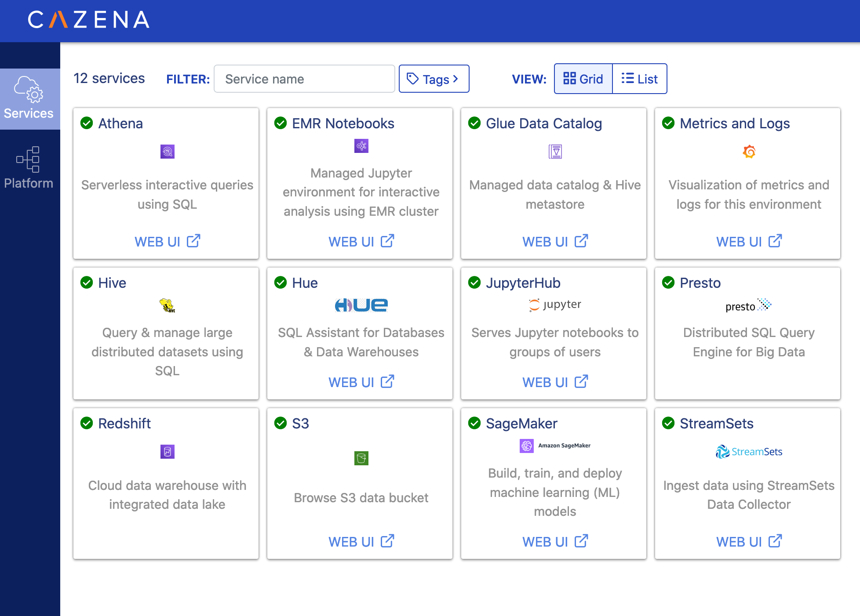The image size is (860, 616).
Task: Switch view to List
Action: tap(639, 79)
